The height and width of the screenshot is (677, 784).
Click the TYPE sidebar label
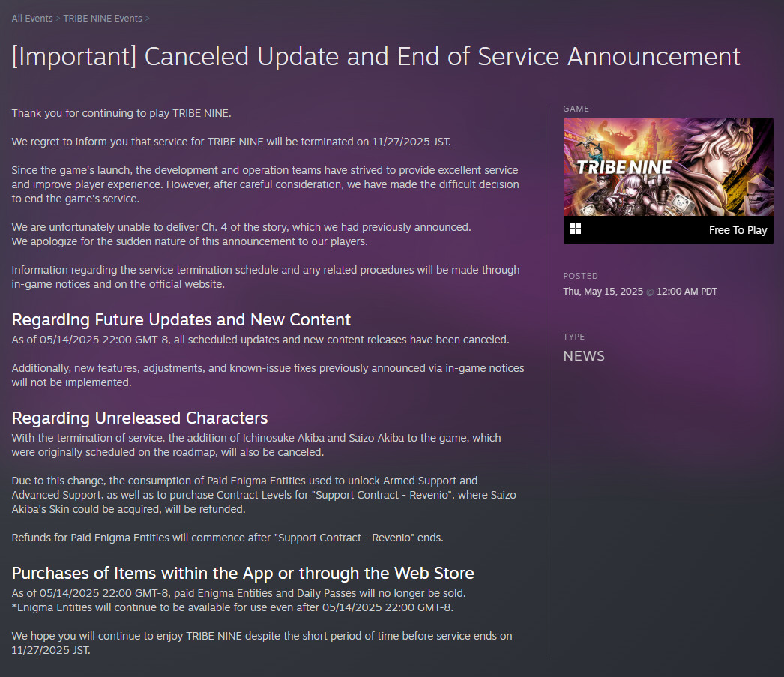573,337
